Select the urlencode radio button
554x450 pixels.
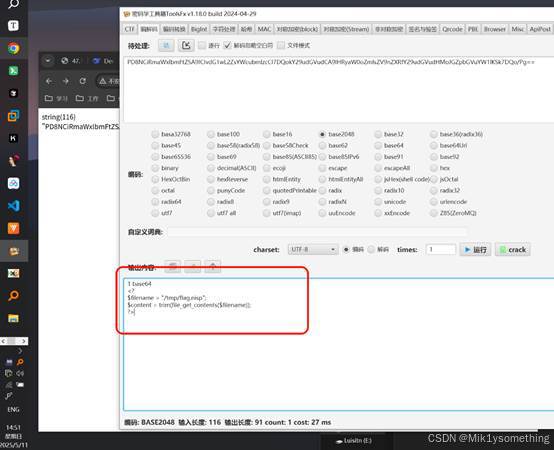[434, 202]
